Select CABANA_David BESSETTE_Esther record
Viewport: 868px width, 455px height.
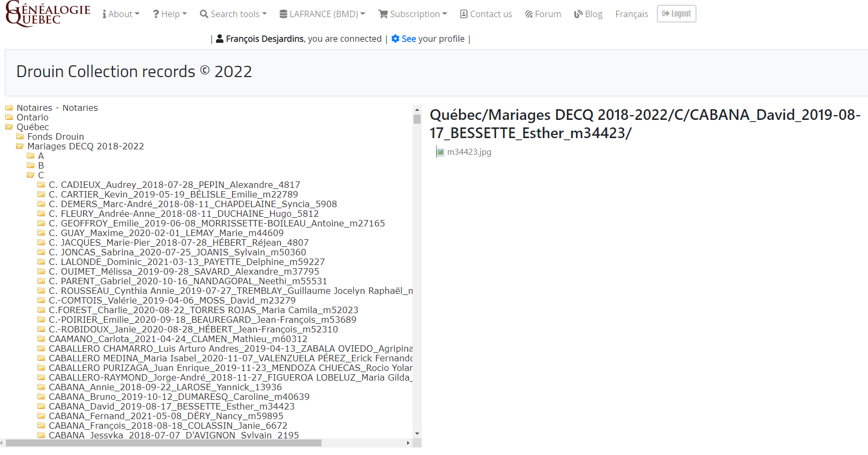click(x=171, y=406)
